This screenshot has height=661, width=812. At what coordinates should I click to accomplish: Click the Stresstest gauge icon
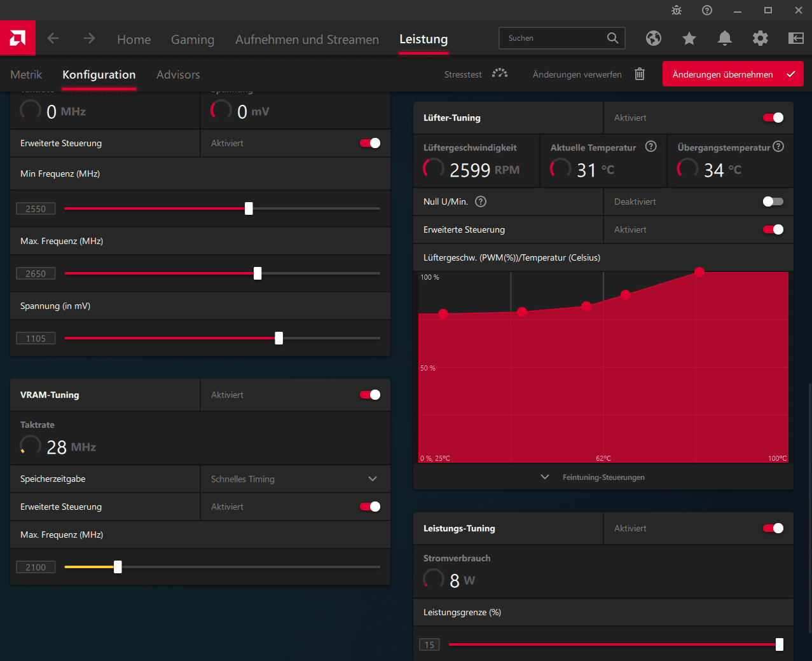point(500,74)
